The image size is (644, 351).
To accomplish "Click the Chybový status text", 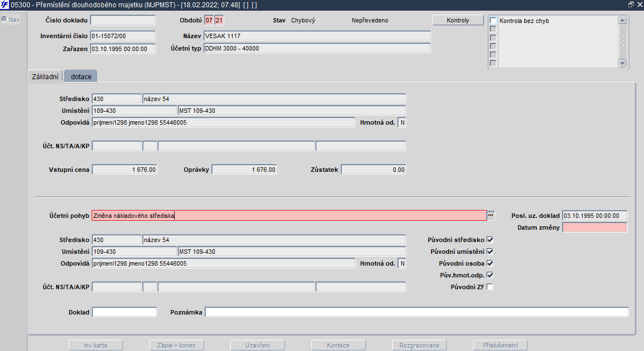I will (x=303, y=20).
